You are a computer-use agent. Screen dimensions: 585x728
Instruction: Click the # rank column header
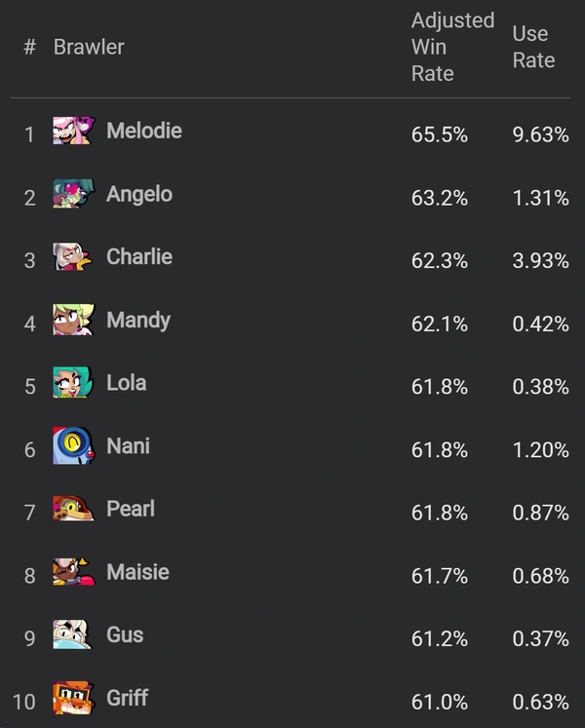coord(30,47)
